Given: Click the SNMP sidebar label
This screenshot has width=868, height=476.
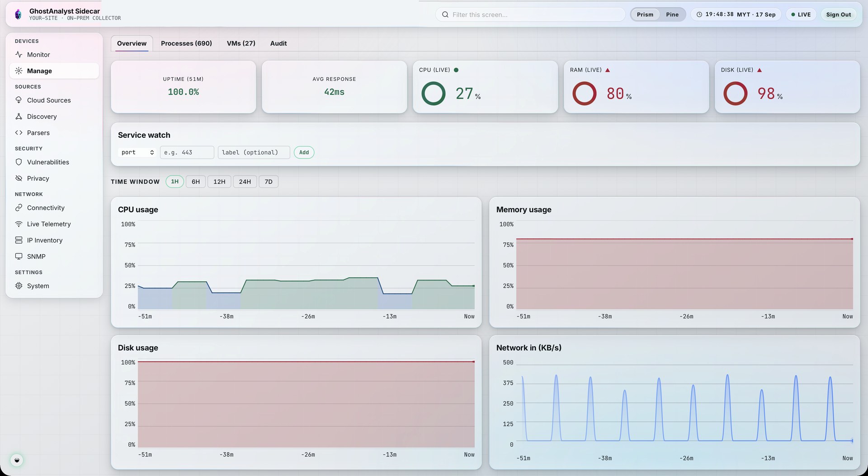Looking at the screenshot, I should 36,257.
